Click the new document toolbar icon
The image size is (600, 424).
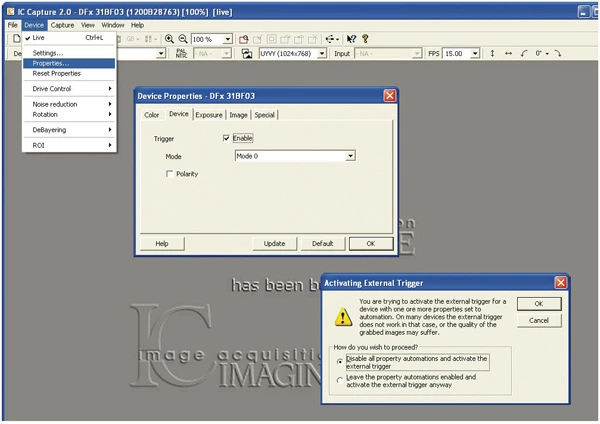17,38
